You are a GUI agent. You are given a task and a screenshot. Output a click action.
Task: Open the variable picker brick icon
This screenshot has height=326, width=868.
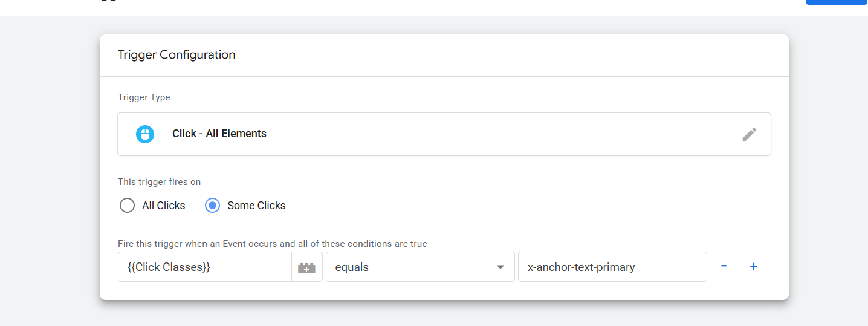(x=306, y=267)
